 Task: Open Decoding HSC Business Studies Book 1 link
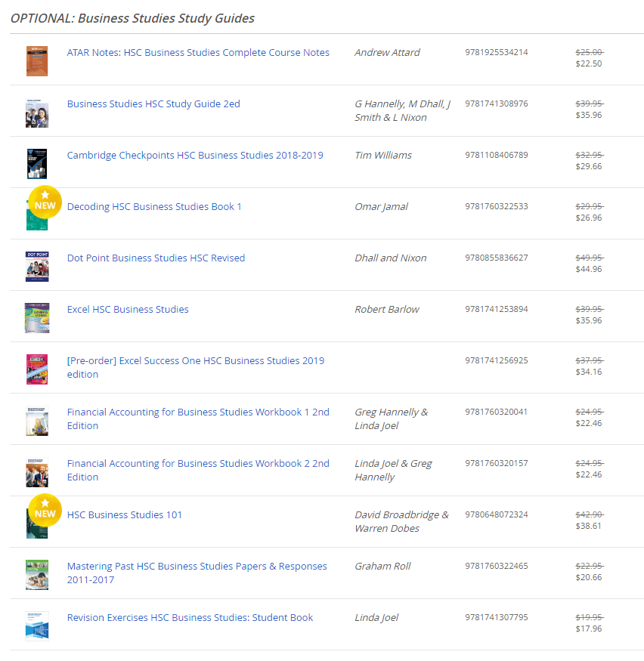point(154,207)
